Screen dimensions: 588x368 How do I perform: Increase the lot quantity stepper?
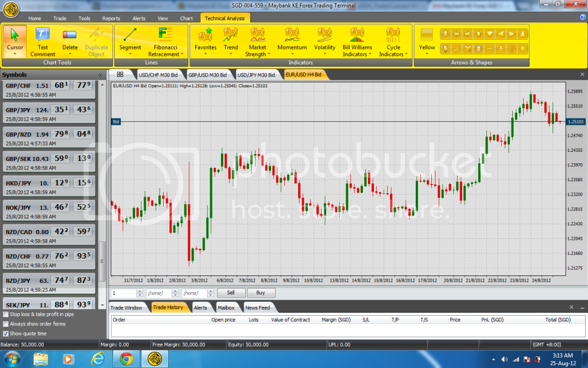click(140, 291)
